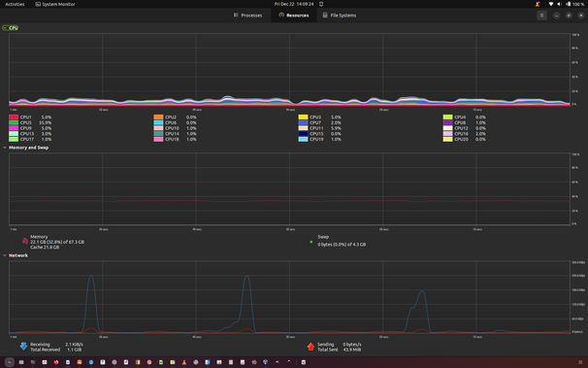Click the notification bell beside the clock

[321, 4]
